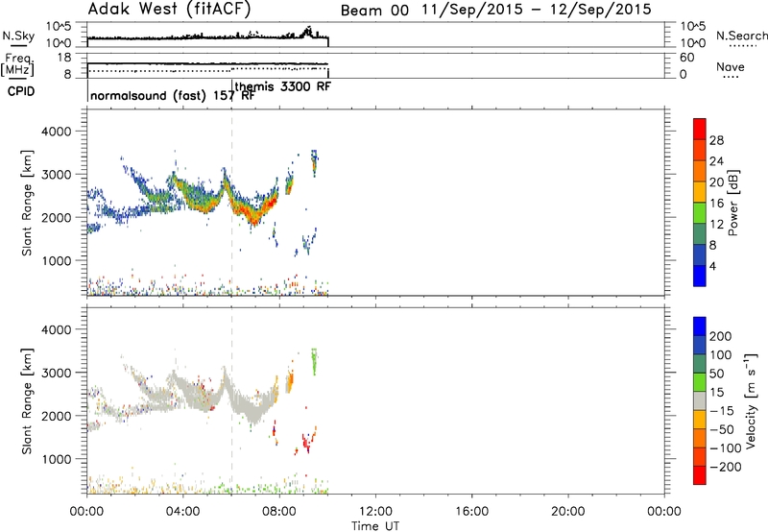Viewport: 768px width, 532px height.
Task: Click the "16:00" time tick label
Action: 471,512
